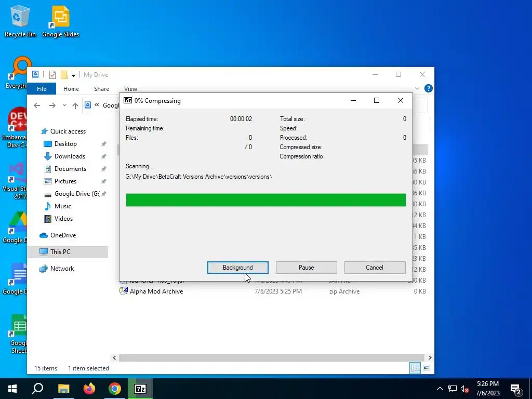Click 7-Zip taskbar button
Image resolution: width=532 pixels, height=399 pixels.
(140, 389)
